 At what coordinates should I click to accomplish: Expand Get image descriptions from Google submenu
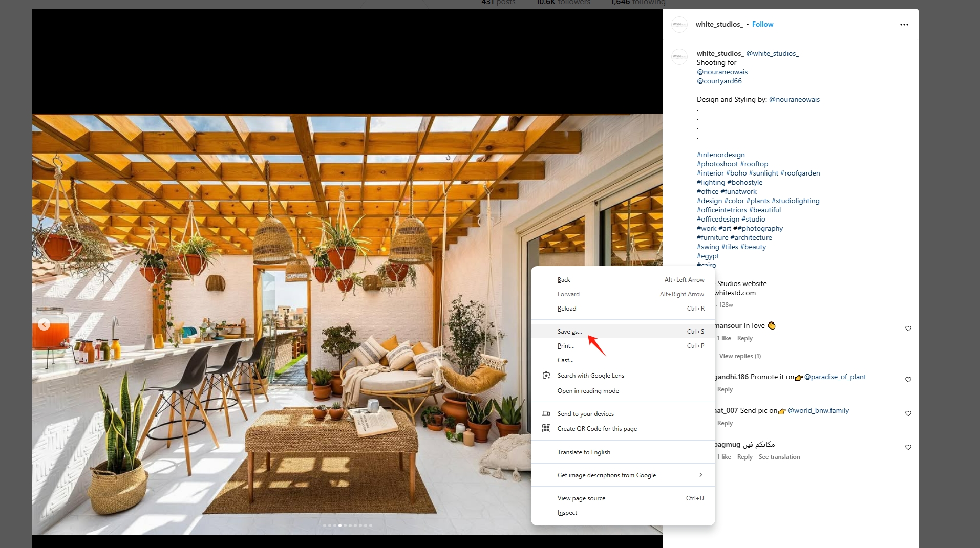[700, 475]
